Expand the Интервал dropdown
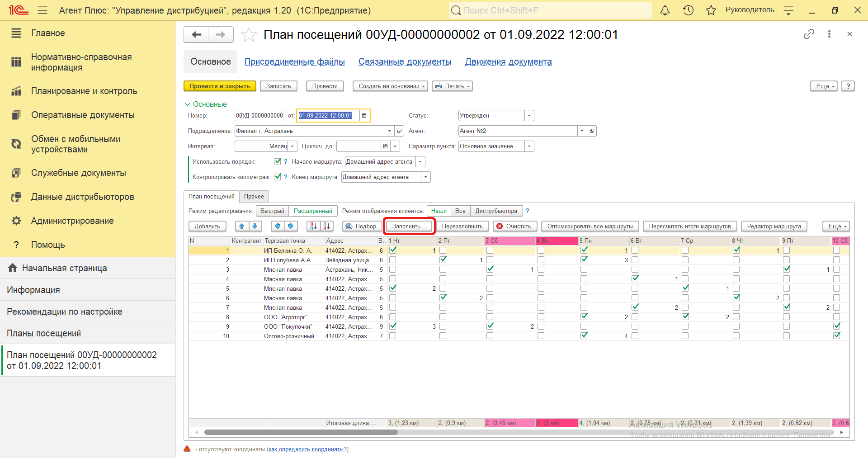Image resolution: width=868 pixels, height=458 pixels. point(293,146)
